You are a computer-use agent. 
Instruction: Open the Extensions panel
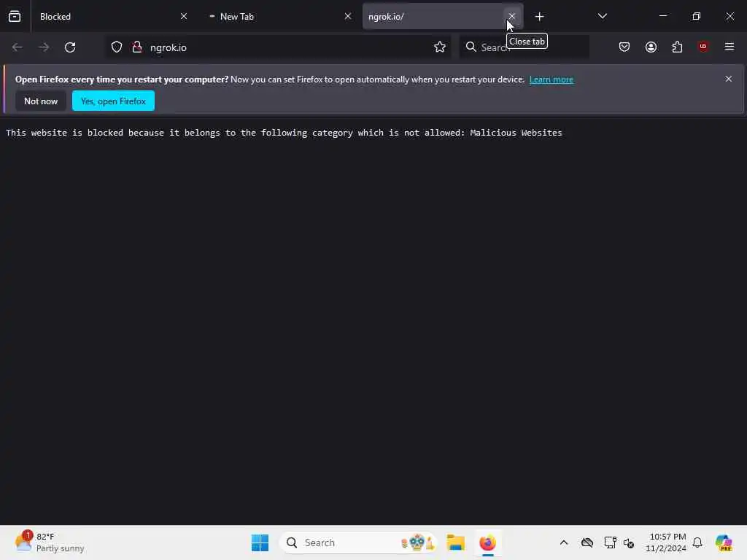click(677, 47)
